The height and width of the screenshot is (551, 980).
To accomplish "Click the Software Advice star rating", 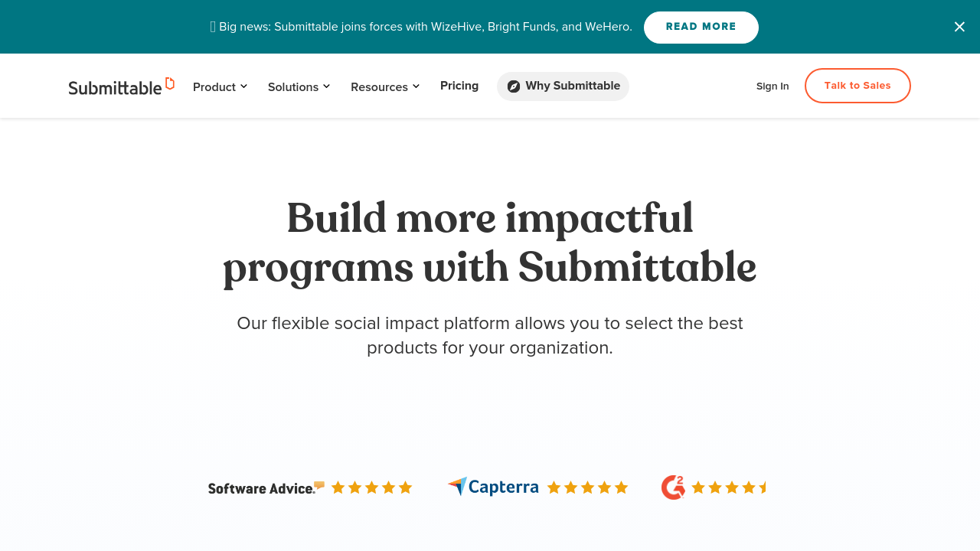I will [x=371, y=487].
